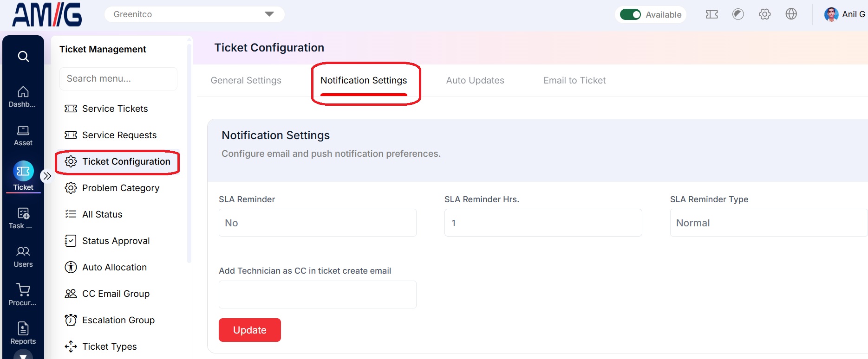Image resolution: width=868 pixels, height=359 pixels.
Task: Click the Problem Category gear icon
Action: (71, 188)
